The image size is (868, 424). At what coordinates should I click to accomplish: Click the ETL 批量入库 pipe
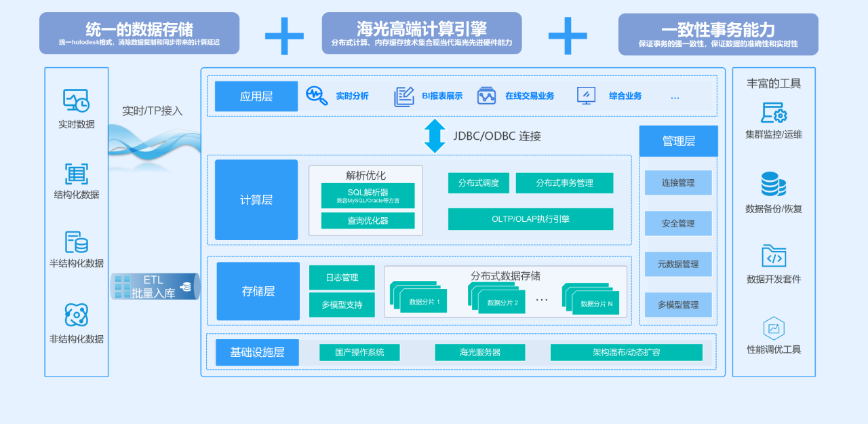click(155, 287)
